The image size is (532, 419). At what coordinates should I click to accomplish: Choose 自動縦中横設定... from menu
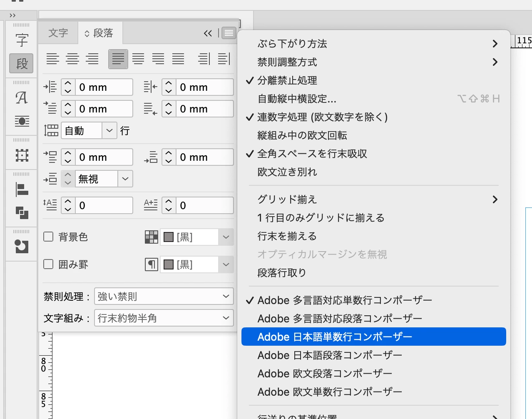click(374, 99)
